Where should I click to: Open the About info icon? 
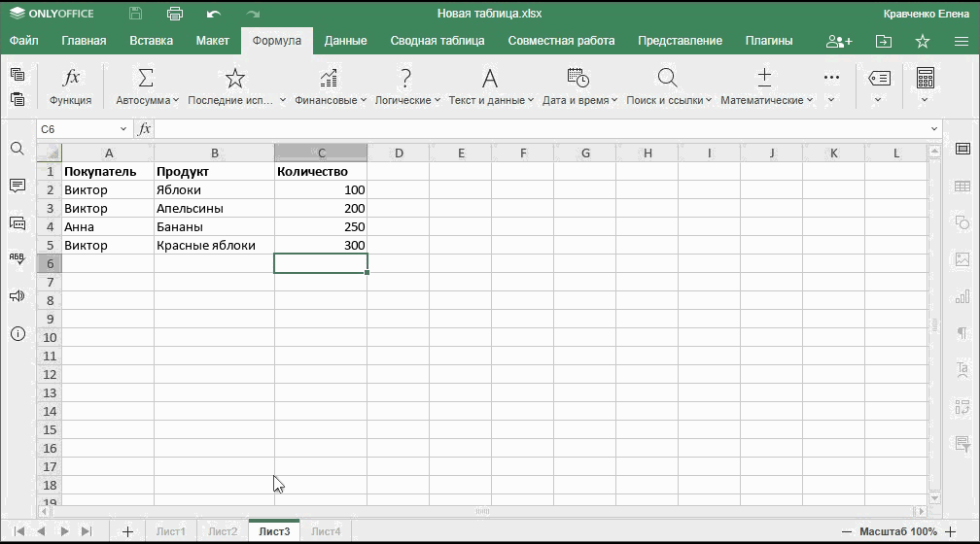(x=17, y=333)
